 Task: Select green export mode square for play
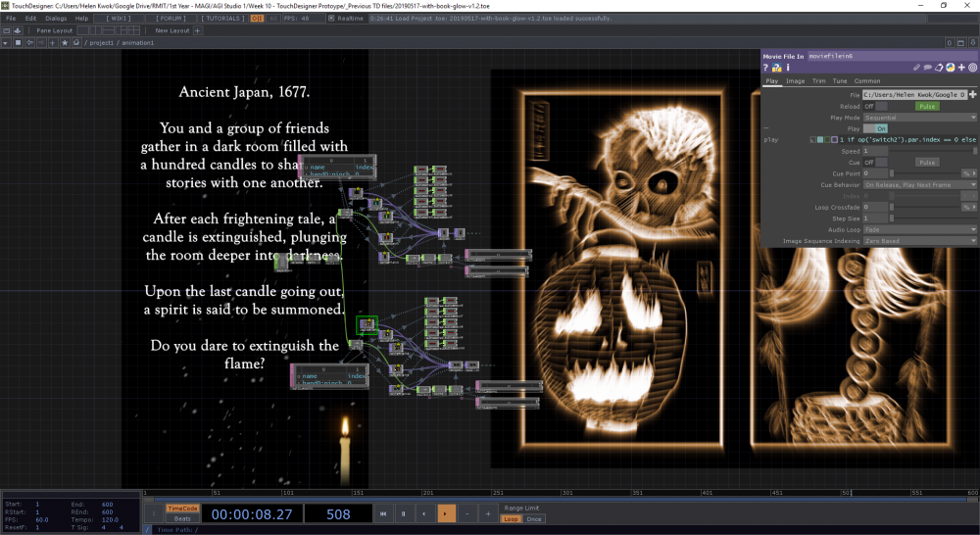point(827,140)
